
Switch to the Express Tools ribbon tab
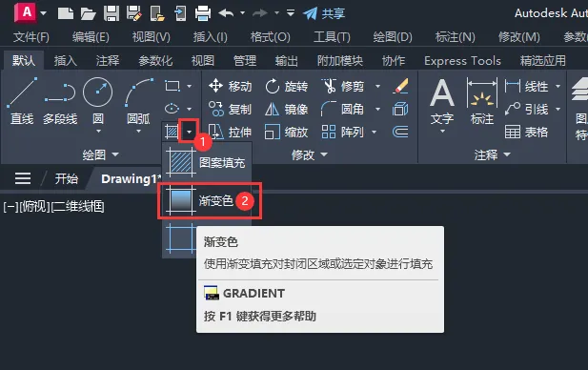(x=462, y=60)
